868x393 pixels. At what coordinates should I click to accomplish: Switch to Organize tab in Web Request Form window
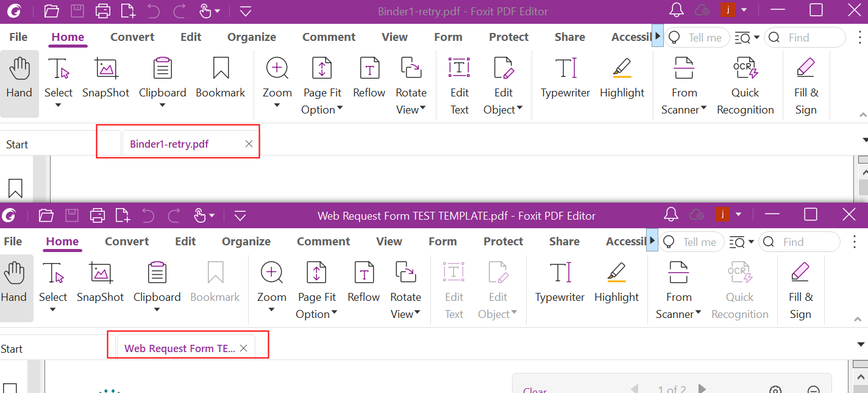(246, 242)
